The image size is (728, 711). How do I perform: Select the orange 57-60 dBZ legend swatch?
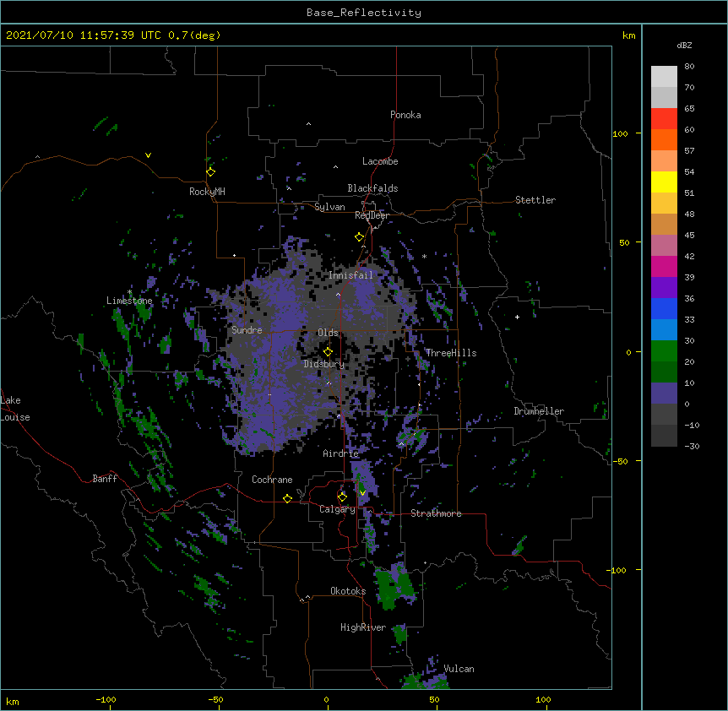click(x=664, y=139)
